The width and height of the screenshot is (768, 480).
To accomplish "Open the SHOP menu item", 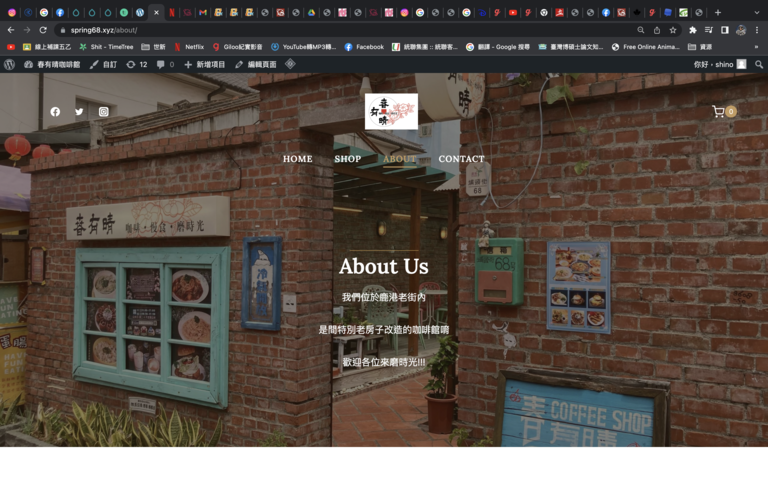I will (348, 159).
